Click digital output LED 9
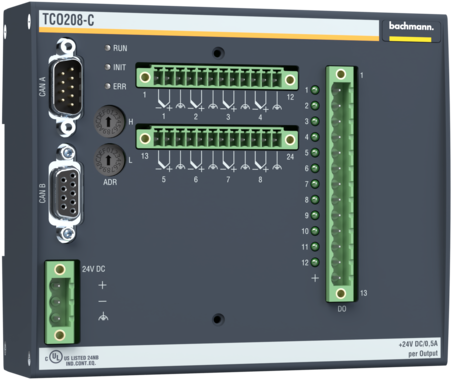453x380 pixels. 315,215
